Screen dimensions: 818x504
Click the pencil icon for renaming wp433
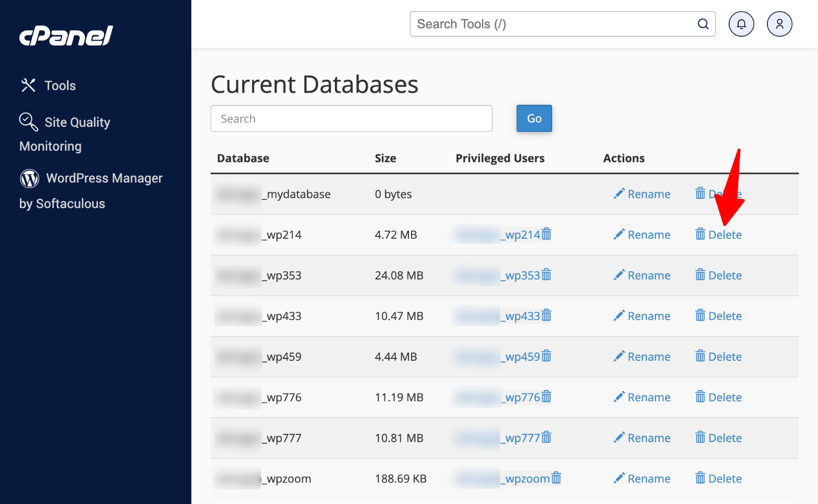[619, 315]
